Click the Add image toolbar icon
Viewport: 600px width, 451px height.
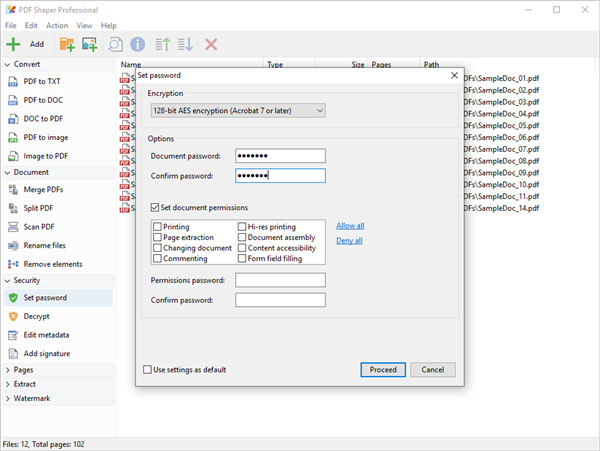(x=90, y=44)
